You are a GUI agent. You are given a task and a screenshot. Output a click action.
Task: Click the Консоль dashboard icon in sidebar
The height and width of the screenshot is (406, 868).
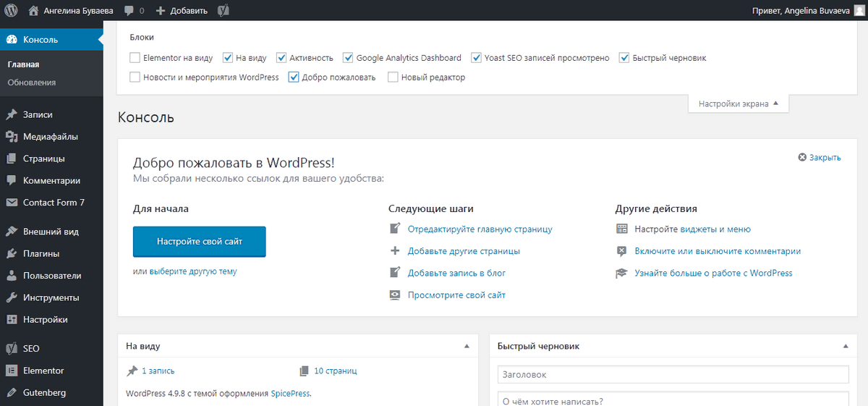click(x=11, y=40)
